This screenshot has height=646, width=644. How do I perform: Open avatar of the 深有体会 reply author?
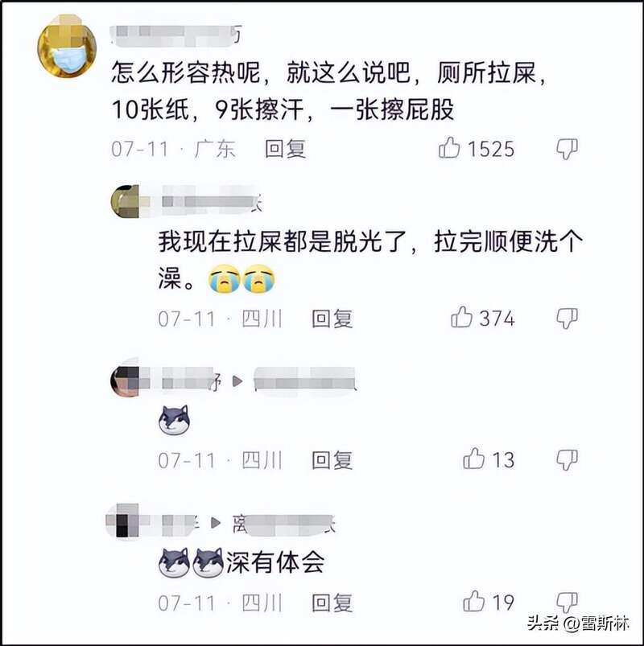(x=122, y=521)
